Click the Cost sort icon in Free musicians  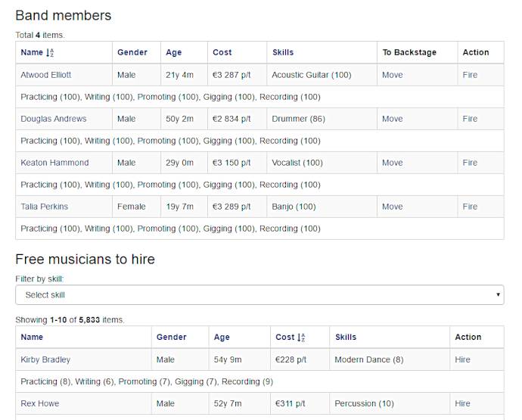coord(301,338)
